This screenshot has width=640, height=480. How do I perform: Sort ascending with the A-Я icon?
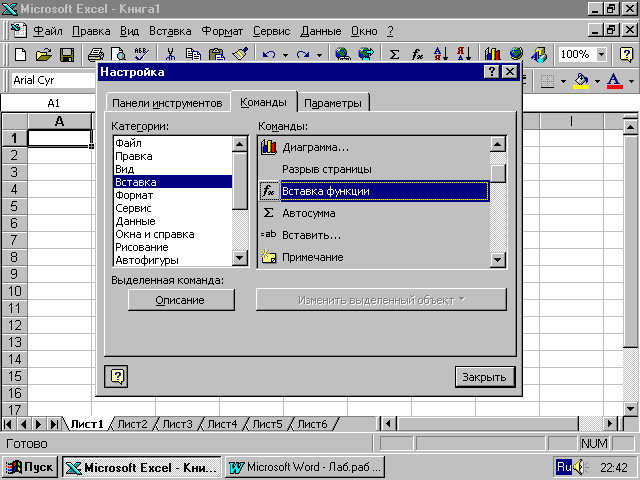pos(441,54)
